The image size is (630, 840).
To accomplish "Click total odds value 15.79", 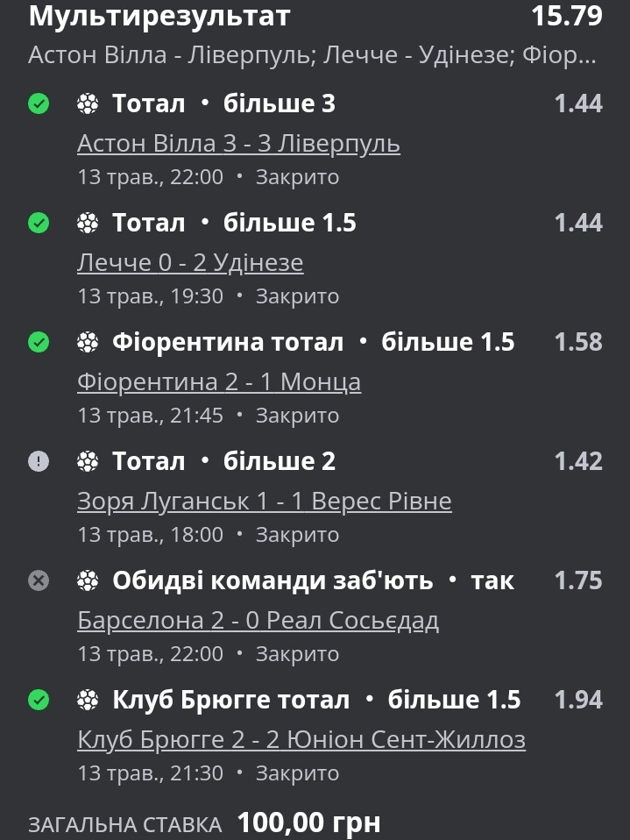I will click(567, 16).
